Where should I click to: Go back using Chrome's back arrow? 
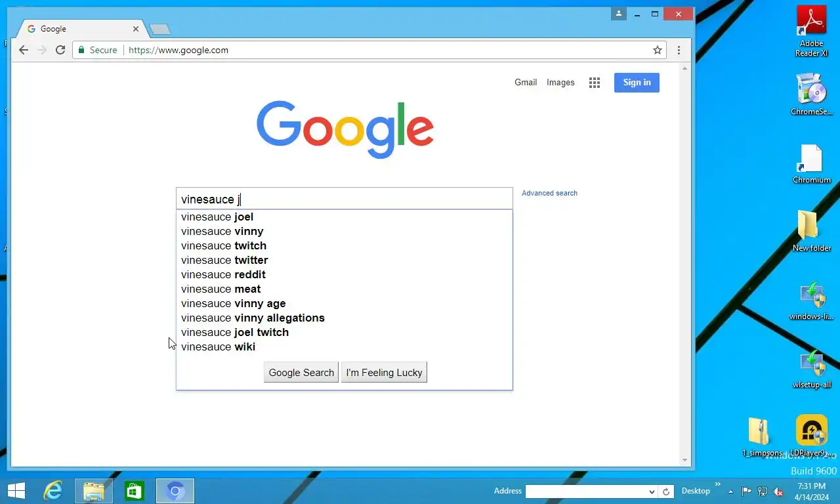24,50
